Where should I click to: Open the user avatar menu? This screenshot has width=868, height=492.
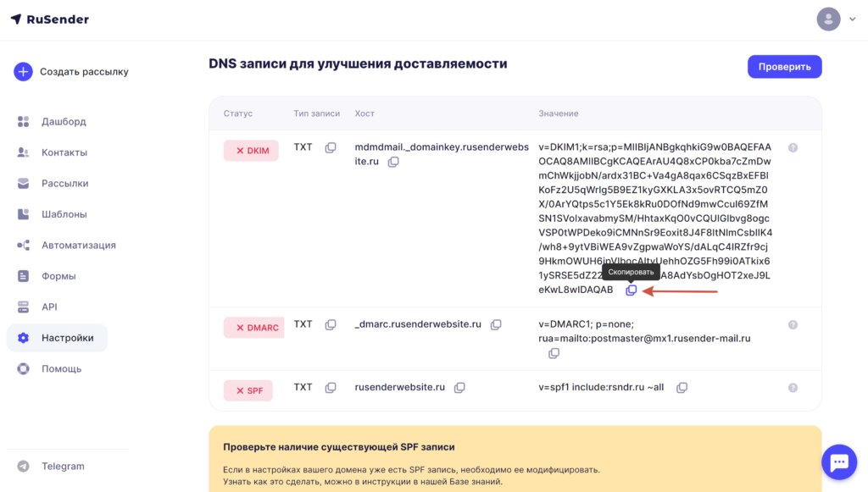pyautogui.click(x=828, y=19)
